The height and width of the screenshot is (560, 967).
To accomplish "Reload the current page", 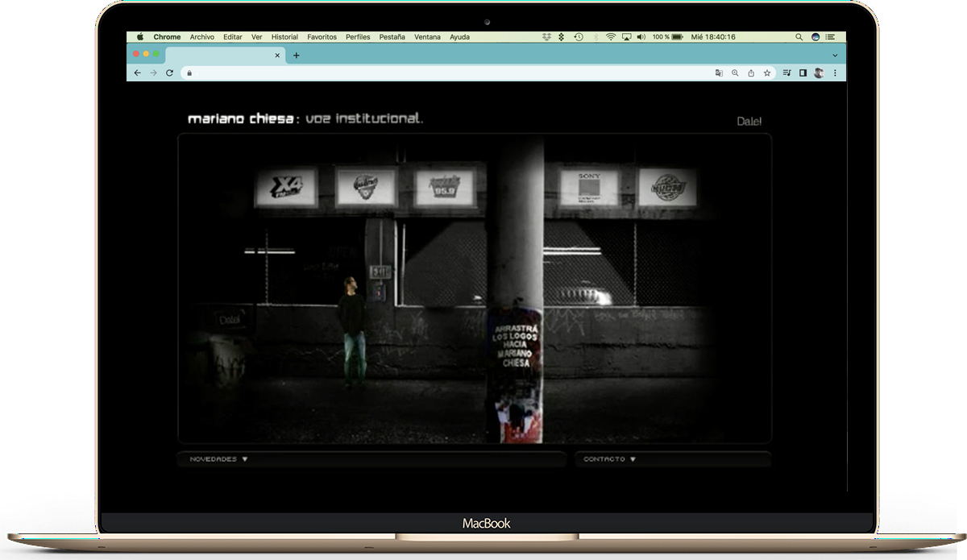I will 169,73.
